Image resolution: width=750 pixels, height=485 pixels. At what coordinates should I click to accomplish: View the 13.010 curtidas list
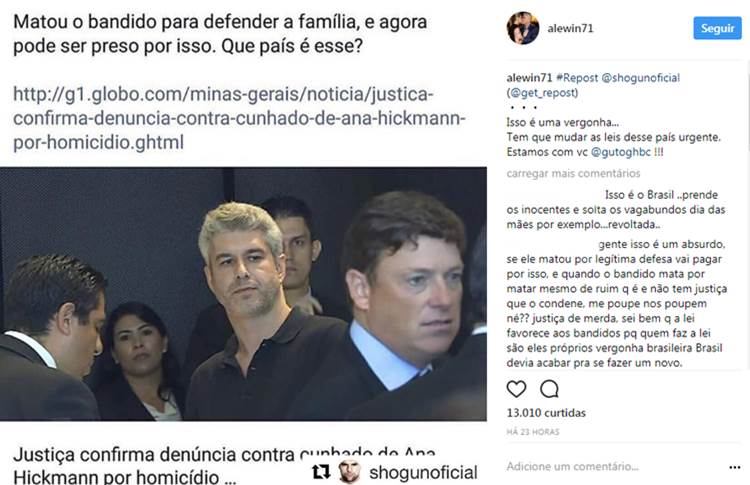pyautogui.click(x=546, y=413)
